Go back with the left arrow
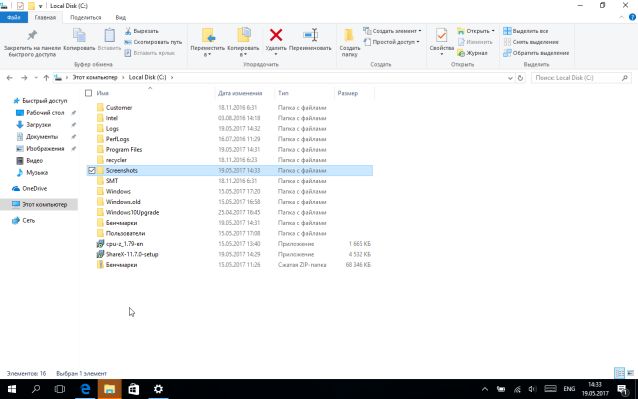This screenshot has width=638, height=399. (x=10, y=78)
